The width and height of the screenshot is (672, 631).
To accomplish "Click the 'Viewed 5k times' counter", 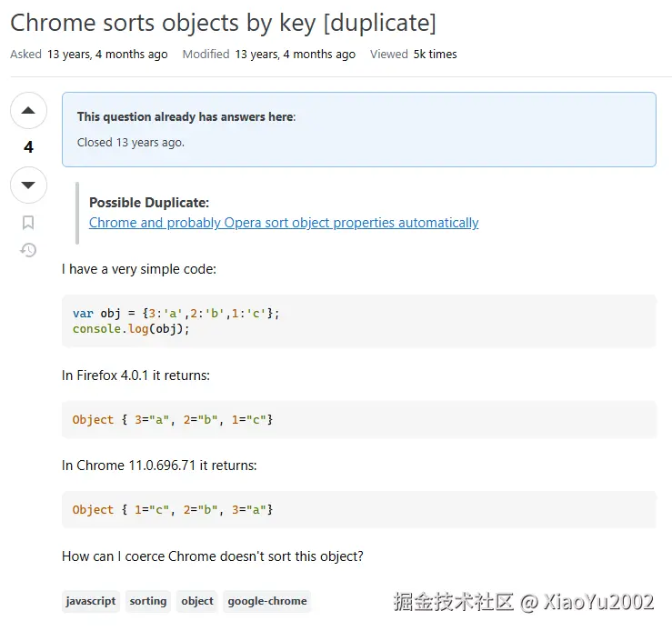I will point(435,55).
